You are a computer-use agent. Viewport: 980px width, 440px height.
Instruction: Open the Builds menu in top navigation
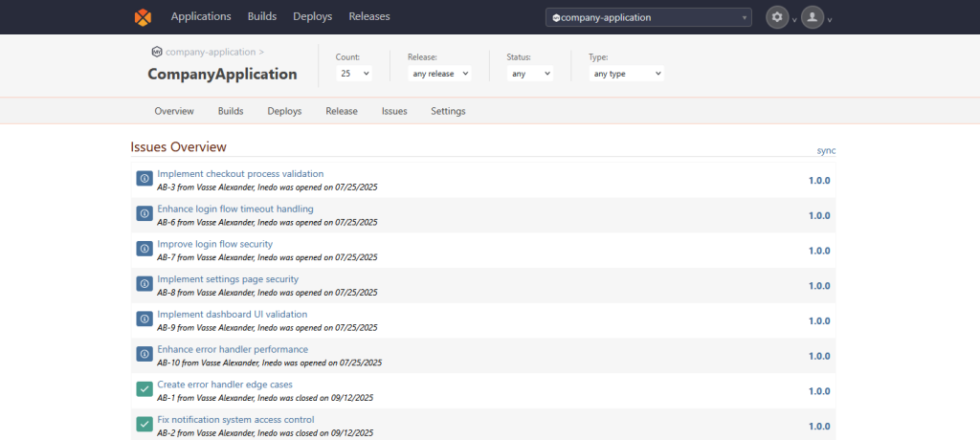262,16
